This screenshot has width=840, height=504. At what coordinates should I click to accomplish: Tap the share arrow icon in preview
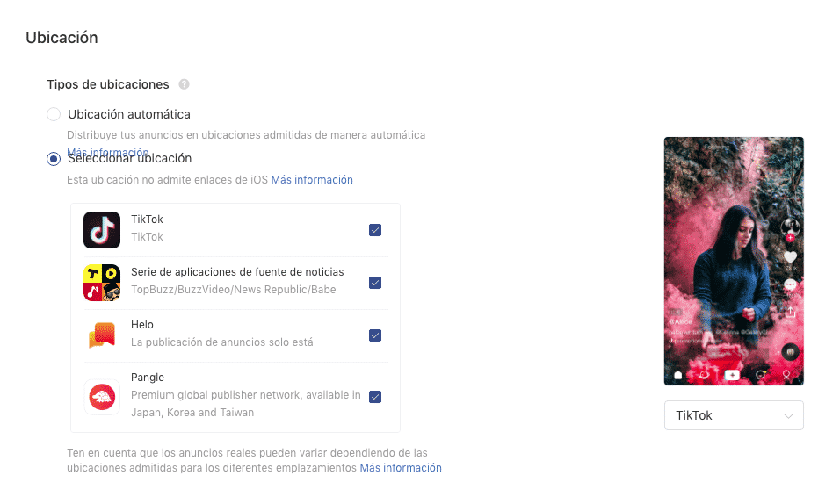[x=790, y=312]
